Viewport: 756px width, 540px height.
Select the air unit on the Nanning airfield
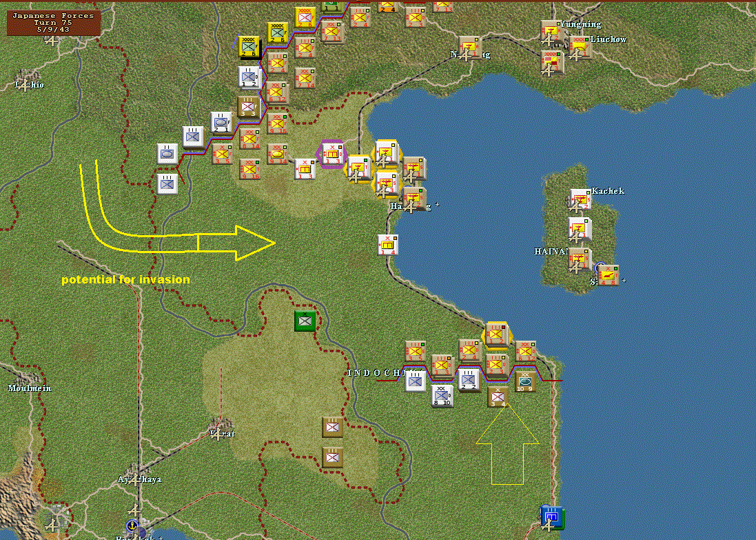click(x=469, y=47)
